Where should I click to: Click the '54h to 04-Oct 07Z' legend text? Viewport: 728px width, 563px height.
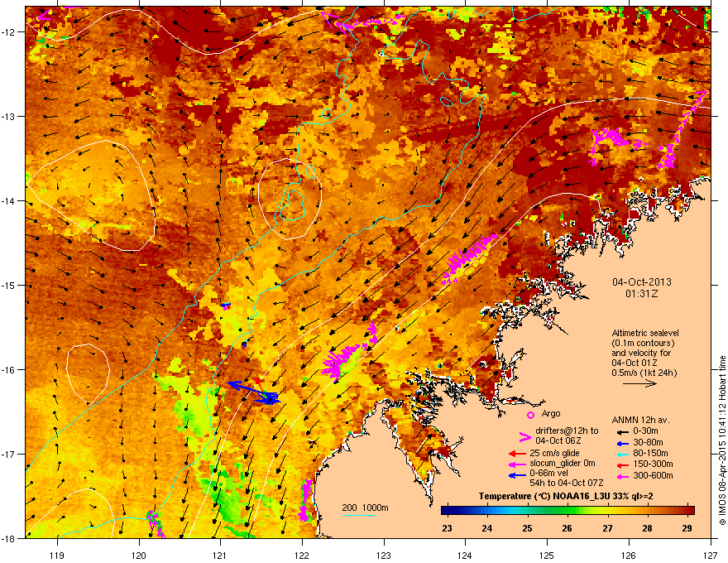click(567, 483)
